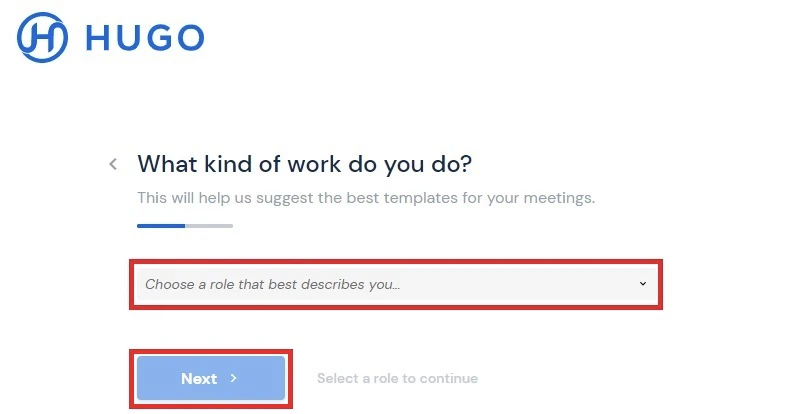Click the word "continue" in the hint text
791x414 pixels.
(449, 379)
